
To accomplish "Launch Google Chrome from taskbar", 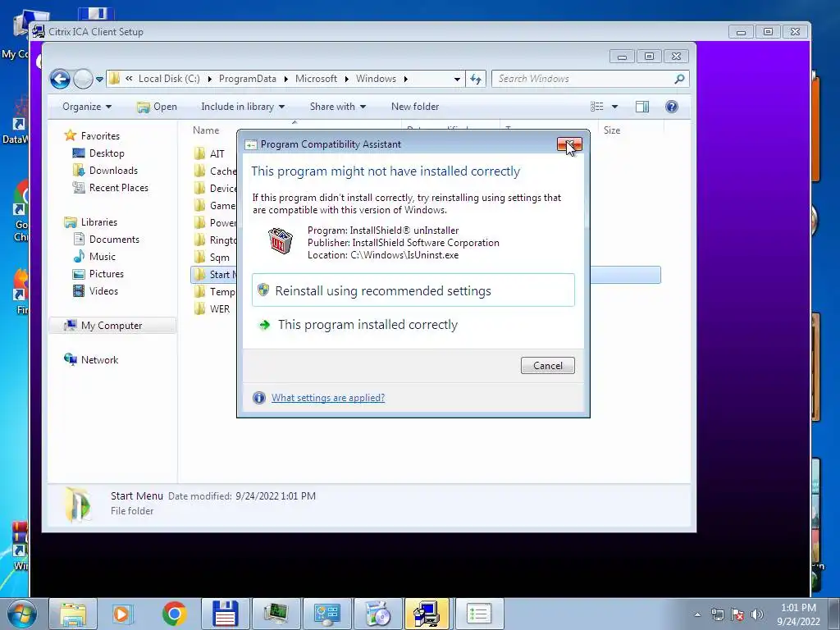I will (174, 614).
